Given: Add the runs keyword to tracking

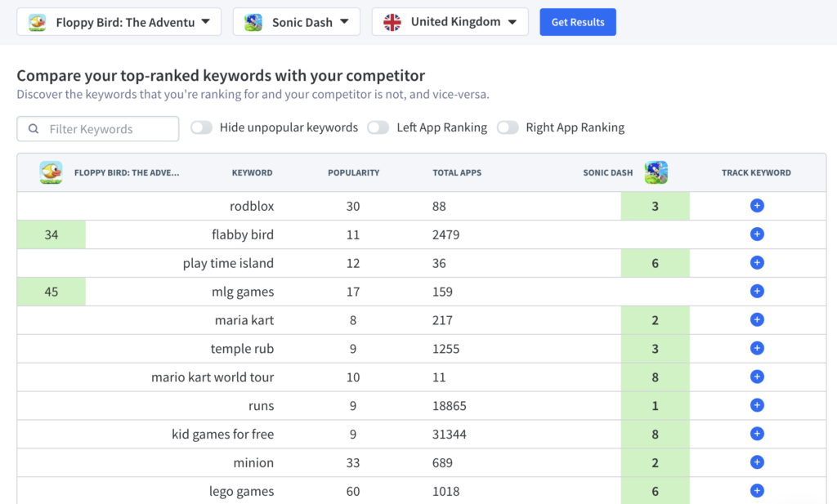Looking at the screenshot, I should click(x=756, y=405).
